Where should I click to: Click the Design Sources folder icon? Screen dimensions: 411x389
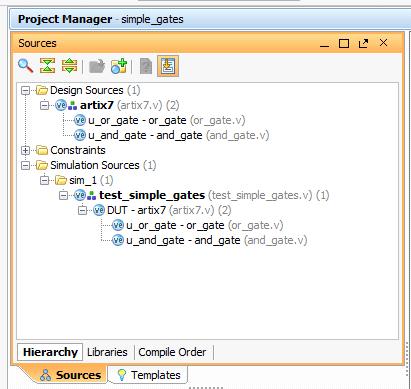click(x=42, y=90)
